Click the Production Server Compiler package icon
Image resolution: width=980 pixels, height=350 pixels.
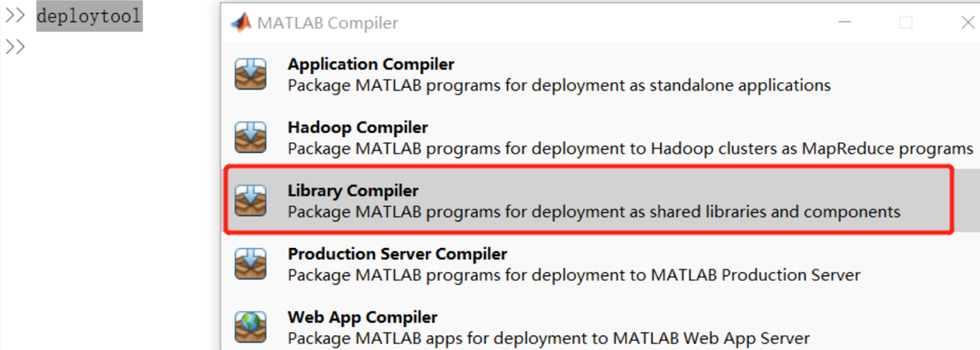(x=251, y=264)
